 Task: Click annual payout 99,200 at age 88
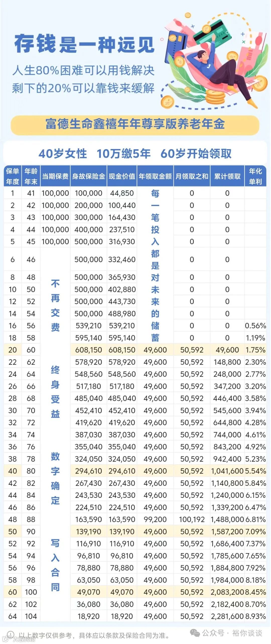click(x=155, y=519)
